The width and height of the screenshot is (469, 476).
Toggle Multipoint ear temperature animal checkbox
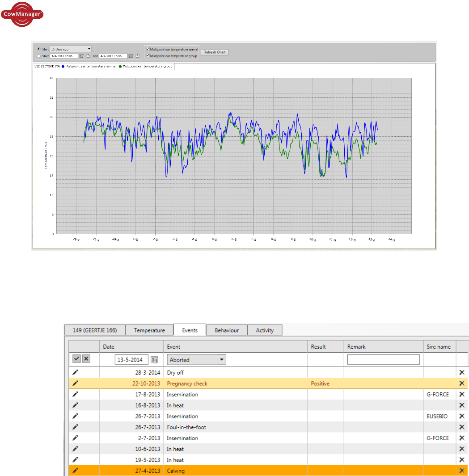pyautogui.click(x=148, y=49)
